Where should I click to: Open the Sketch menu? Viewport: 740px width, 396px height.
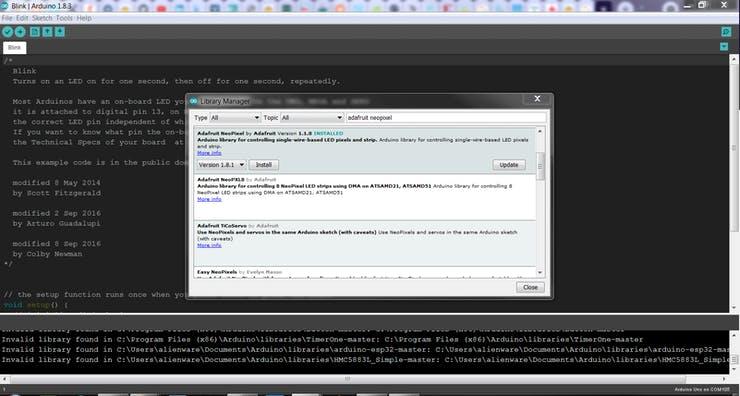[42, 18]
